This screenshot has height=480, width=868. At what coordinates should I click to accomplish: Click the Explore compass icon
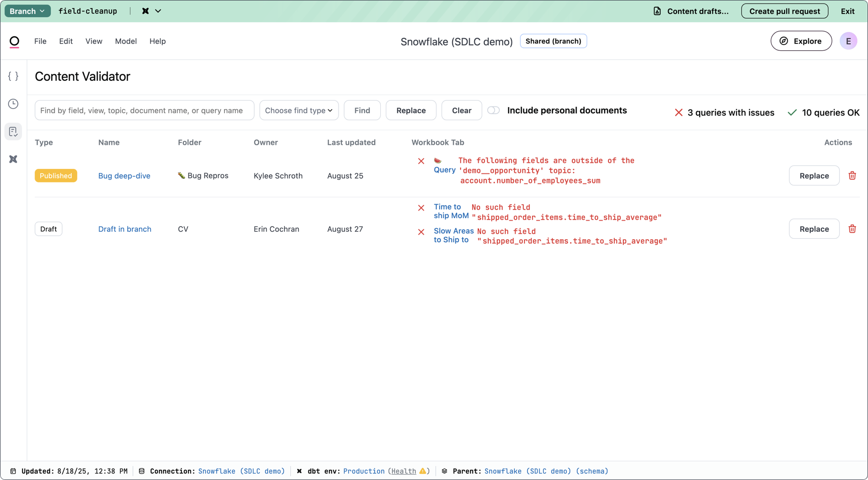tap(783, 41)
